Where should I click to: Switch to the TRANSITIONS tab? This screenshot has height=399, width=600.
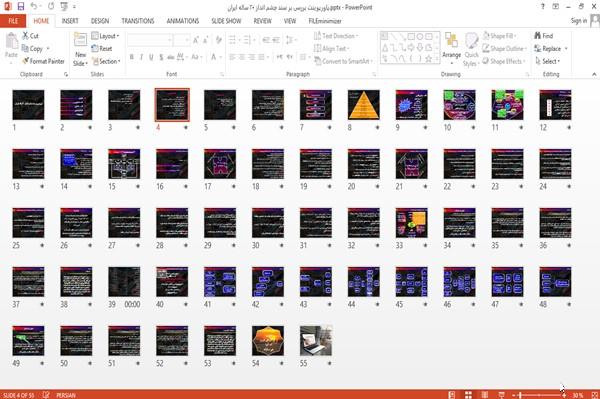coord(138,21)
